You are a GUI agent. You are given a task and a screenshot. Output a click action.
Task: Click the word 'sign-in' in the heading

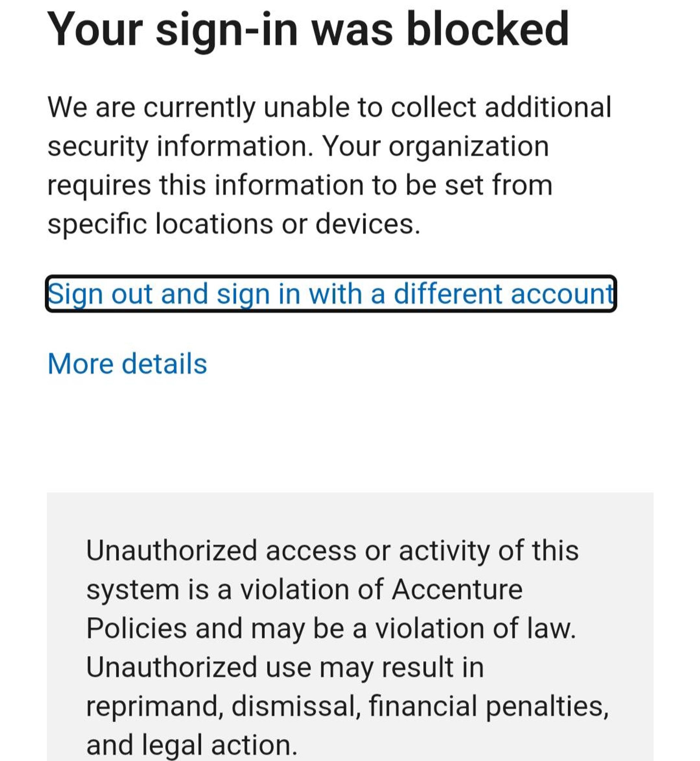(227, 30)
